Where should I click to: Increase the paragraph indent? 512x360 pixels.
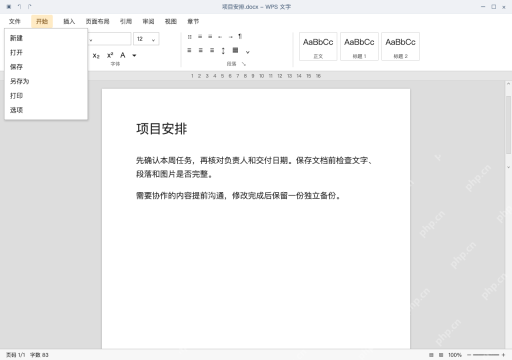tap(230, 37)
